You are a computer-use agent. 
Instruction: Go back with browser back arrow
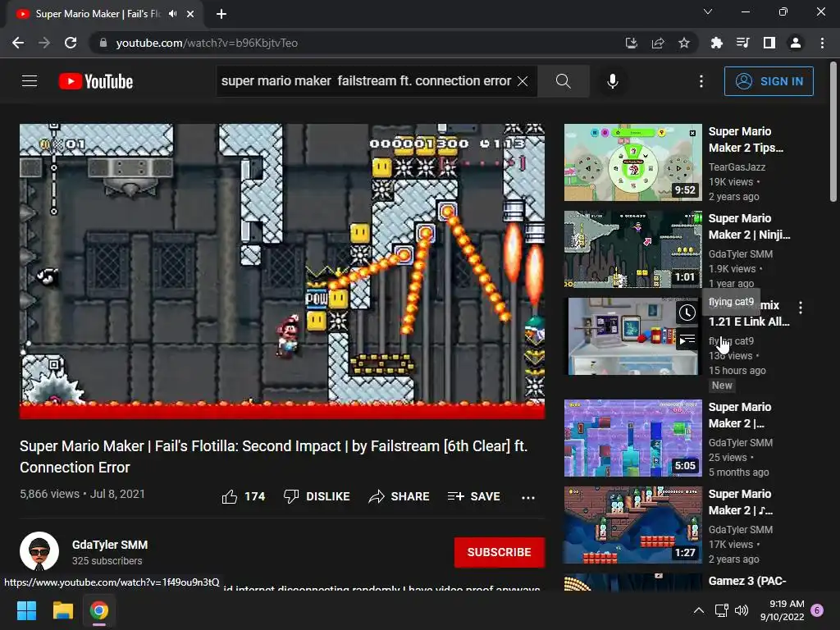pyautogui.click(x=18, y=43)
